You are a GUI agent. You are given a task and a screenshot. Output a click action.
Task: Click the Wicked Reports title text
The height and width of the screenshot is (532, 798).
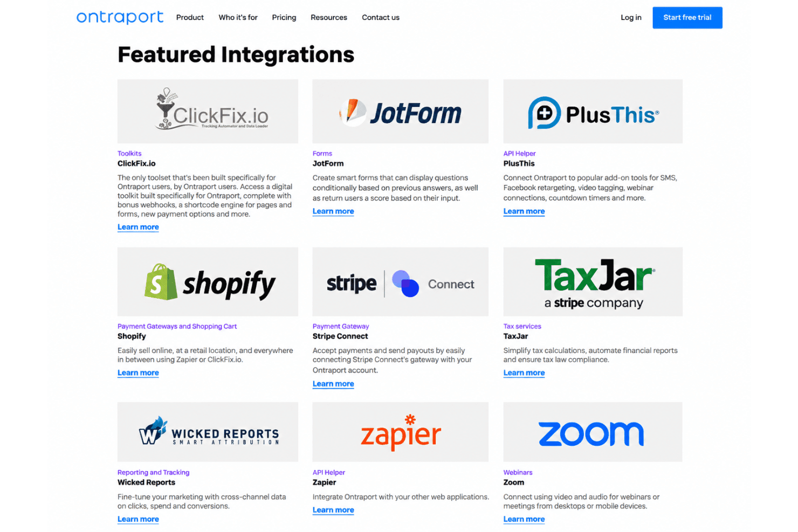[x=146, y=482]
